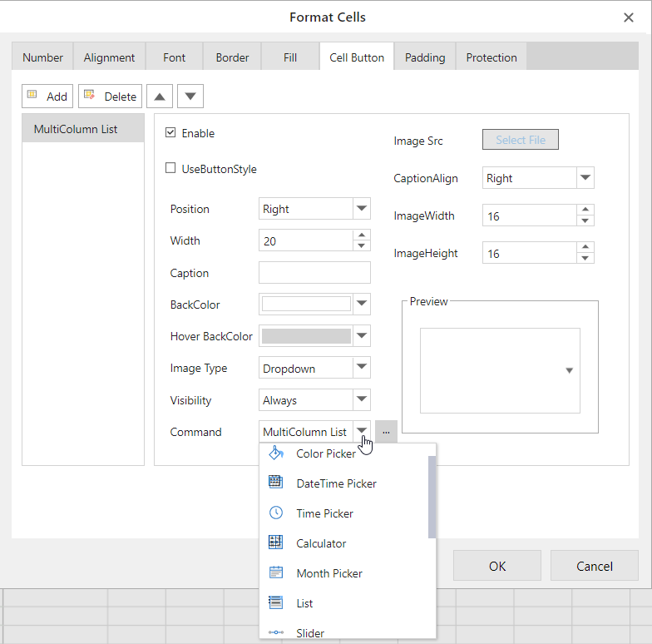This screenshot has width=652, height=644.
Task: Uncheck the Enable checkbox
Action: pyautogui.click(x=170, y=133)
